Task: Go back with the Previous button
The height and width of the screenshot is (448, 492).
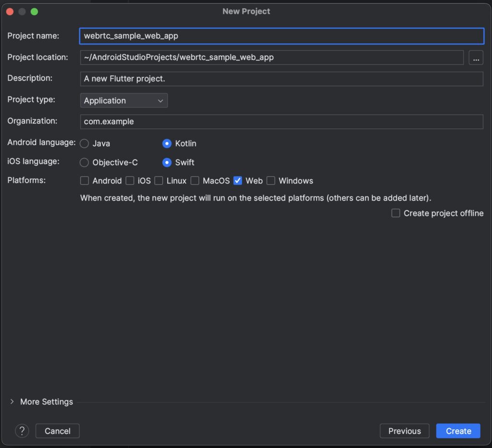Action: click(x=405, y=431)
